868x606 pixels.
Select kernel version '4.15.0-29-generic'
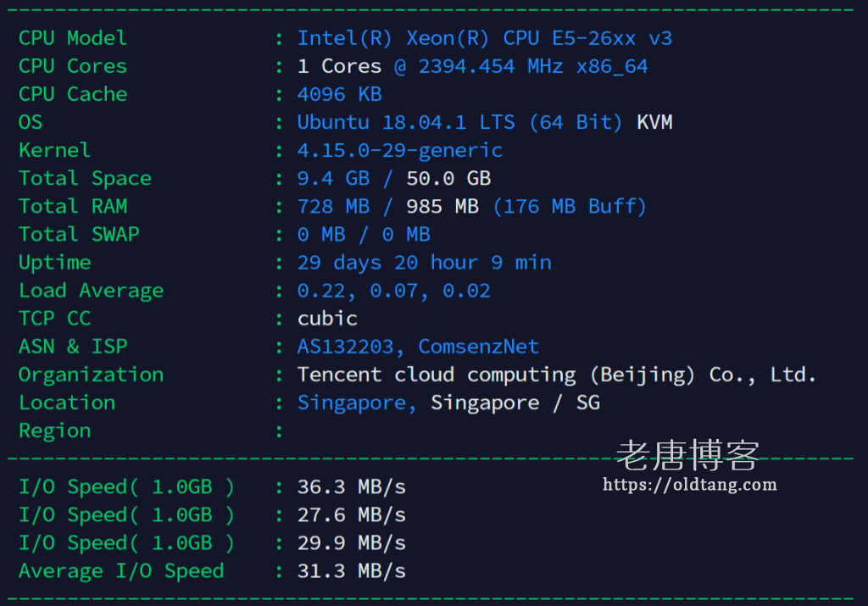[400, 151]
